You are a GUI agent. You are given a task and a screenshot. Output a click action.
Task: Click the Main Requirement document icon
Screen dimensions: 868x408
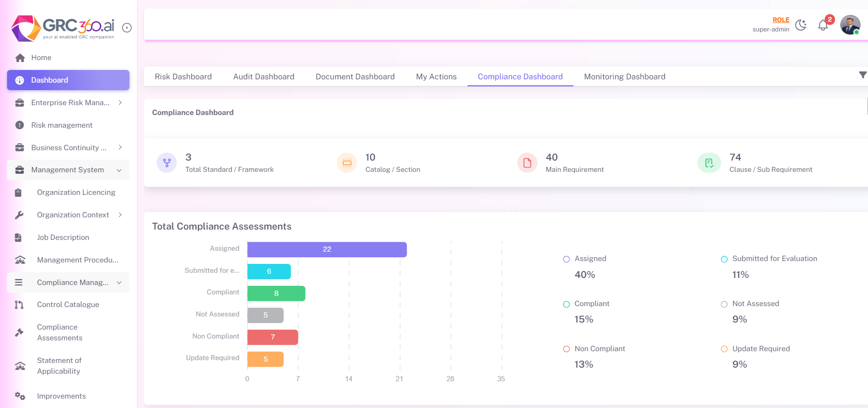tap(527, 163)
